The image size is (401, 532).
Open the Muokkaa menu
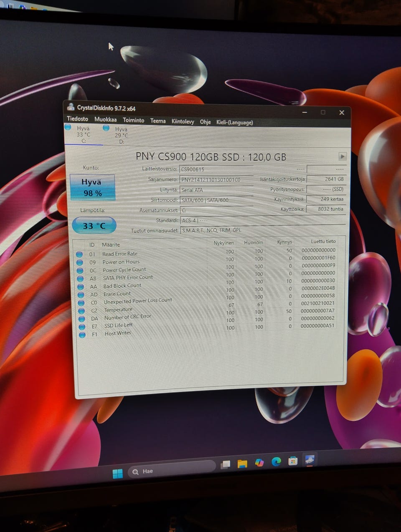point(105,119)
